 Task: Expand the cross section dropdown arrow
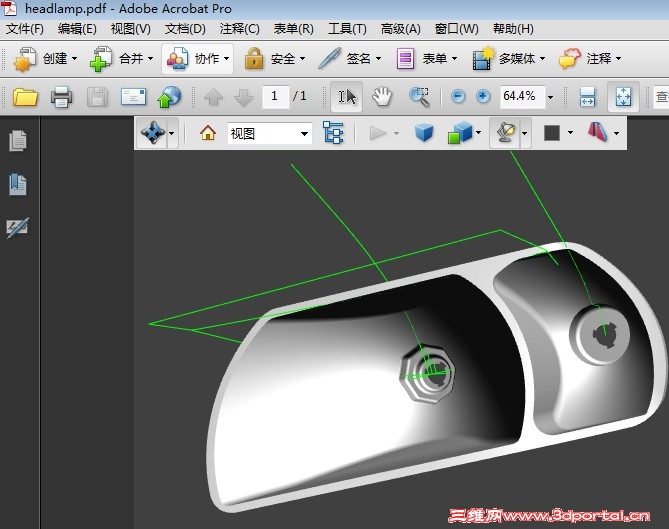pos(617,134)
